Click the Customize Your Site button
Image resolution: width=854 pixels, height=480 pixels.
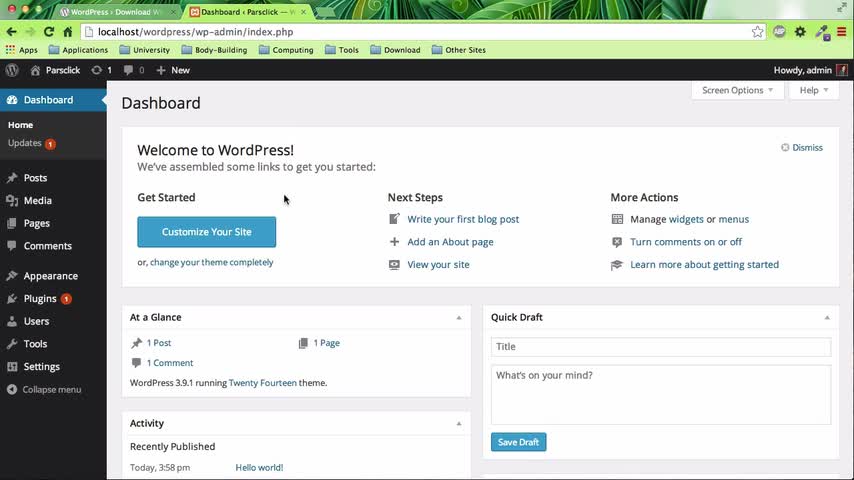click(206, 232)
